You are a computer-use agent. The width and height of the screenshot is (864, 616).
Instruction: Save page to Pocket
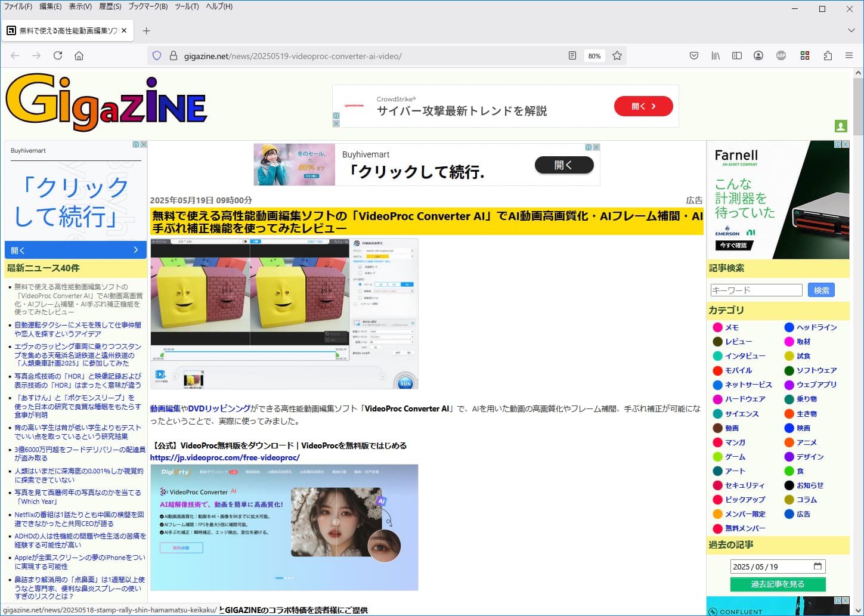tap(694, 55)
